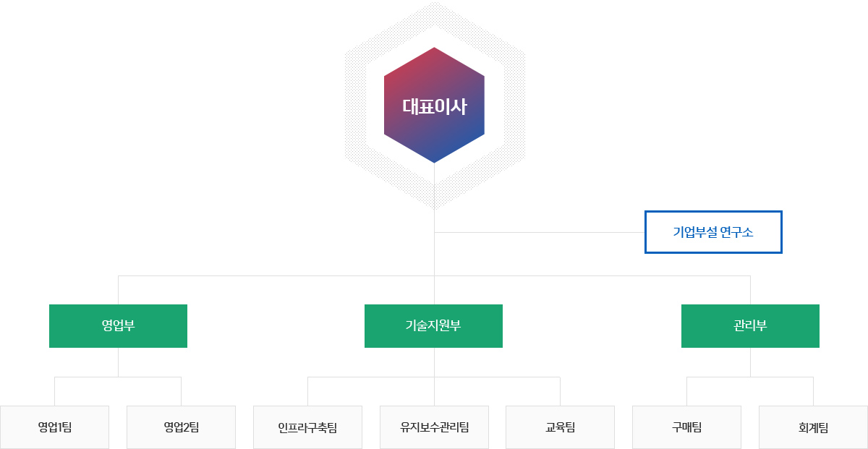Screen dimensions: 868x449
Task: Click the 영업1팀 team box
Action: 54,427
